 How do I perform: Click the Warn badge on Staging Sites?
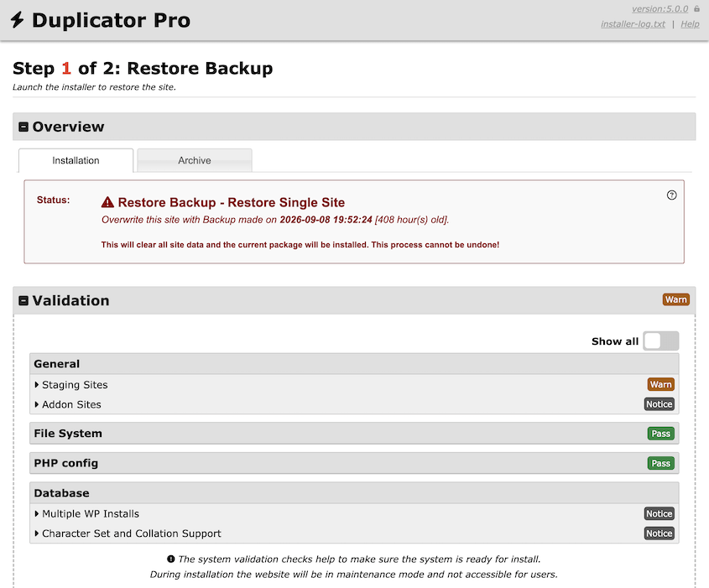(x=660, y=385)
